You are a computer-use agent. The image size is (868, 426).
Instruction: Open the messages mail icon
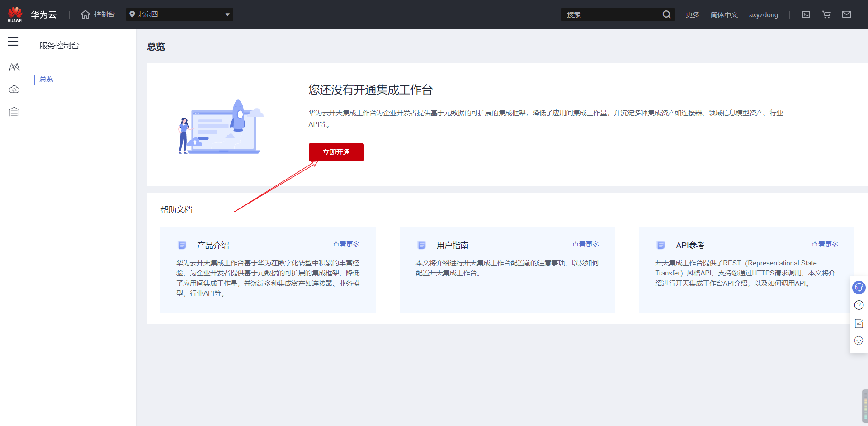click(x=847, y=14)
